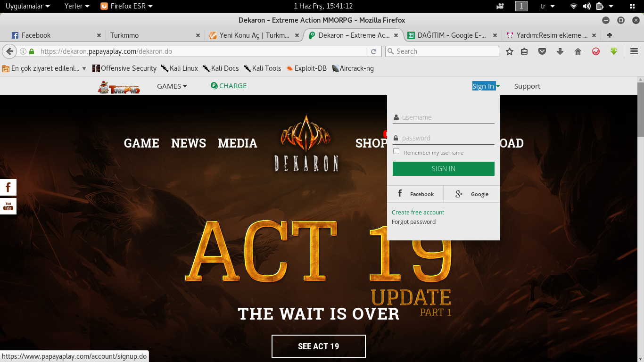Open the MEDIA menu item
Image resolution: width=644 pixels, height=362 pixels.
point(238,143)
